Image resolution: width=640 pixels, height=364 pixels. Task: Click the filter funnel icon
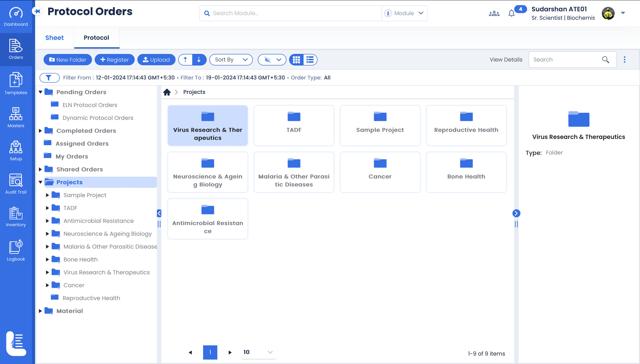pos(49,77)
